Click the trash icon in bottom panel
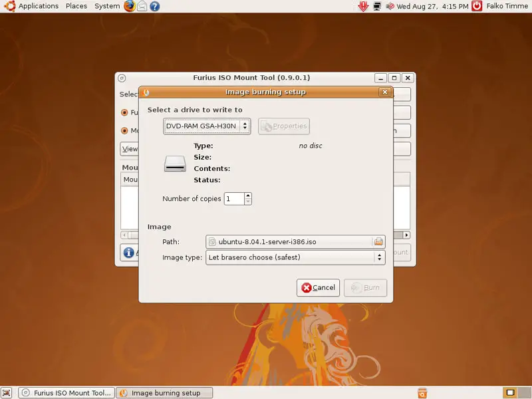Viewport: 532px width, 399px height. click(422, 393)
